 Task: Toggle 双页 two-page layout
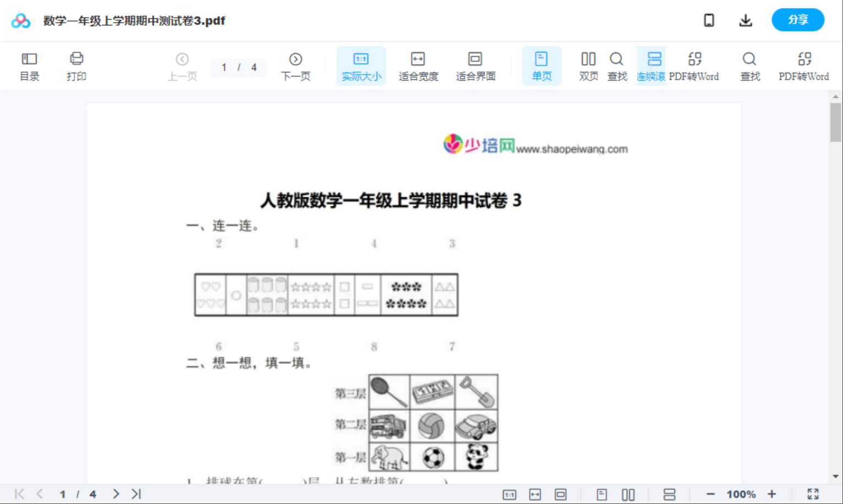click(x=588, y=65)
